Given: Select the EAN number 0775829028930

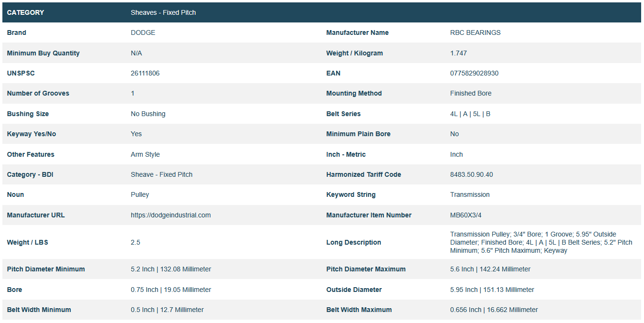Looking at the screenshot, I should click(x=474, y=73).
